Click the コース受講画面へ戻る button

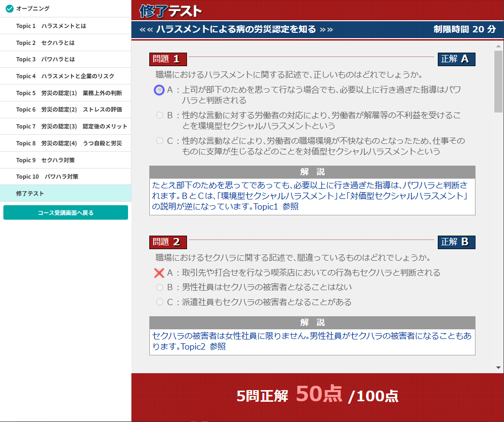pos(66,212)
